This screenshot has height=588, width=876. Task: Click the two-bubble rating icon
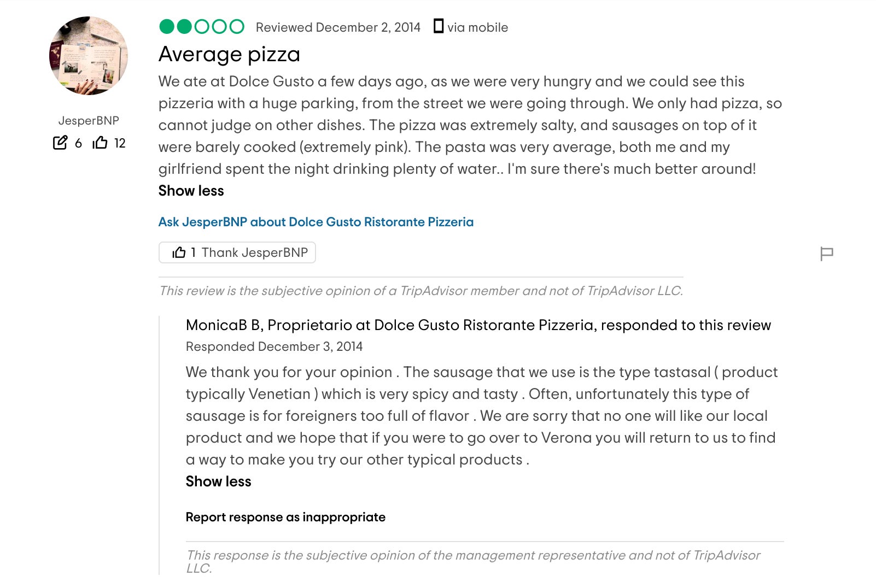[201, 26]
